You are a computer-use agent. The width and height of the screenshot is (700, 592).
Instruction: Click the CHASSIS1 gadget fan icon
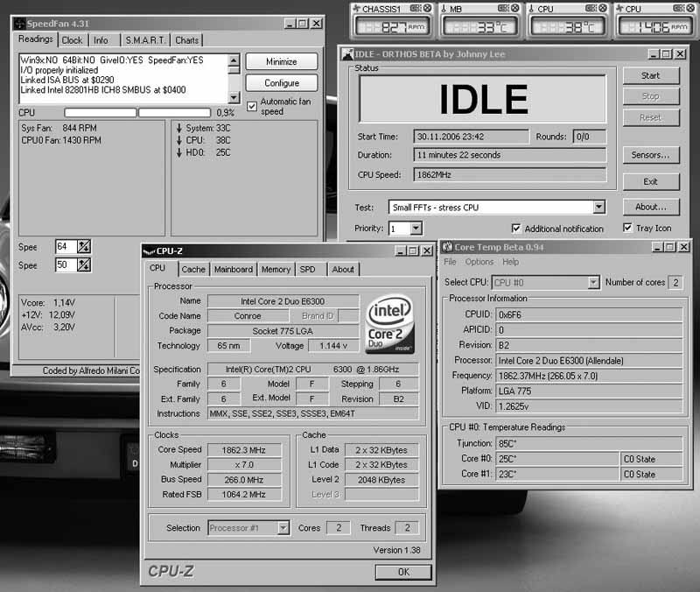[x=357, y=8]
